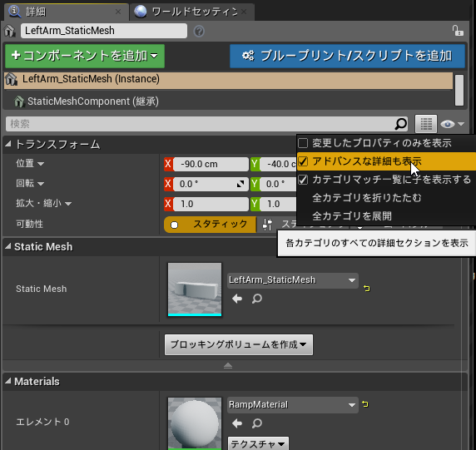The image size is (476, 450).
Task: Check 変更したプロパティのみを表示 checkbox
Action: [x=303, y=143]
